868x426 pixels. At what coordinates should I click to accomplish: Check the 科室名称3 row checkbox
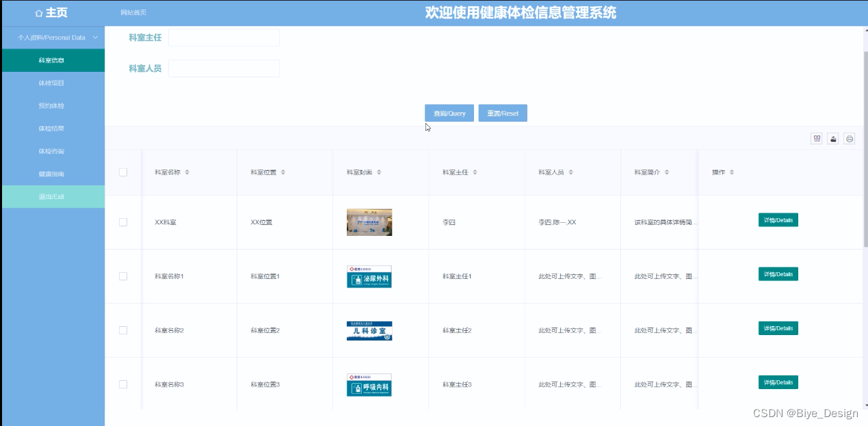(x=123, y=384)
